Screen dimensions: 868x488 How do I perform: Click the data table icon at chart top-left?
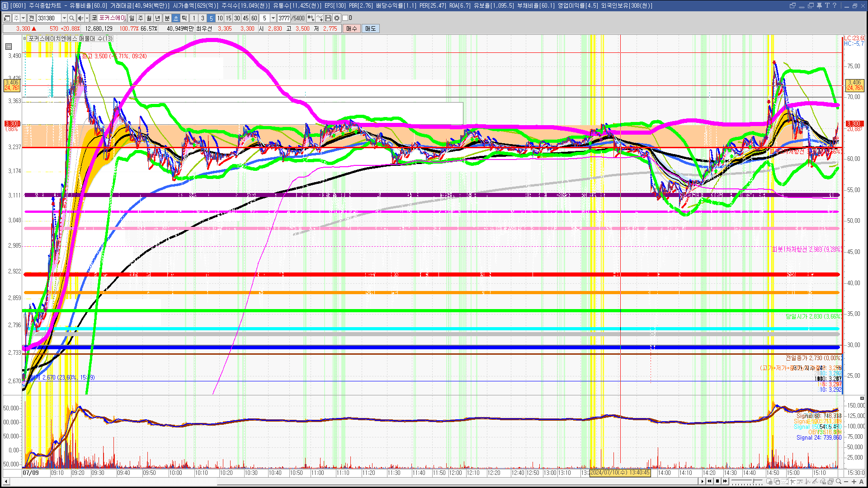pyautogui.click(x=9, y=47)
